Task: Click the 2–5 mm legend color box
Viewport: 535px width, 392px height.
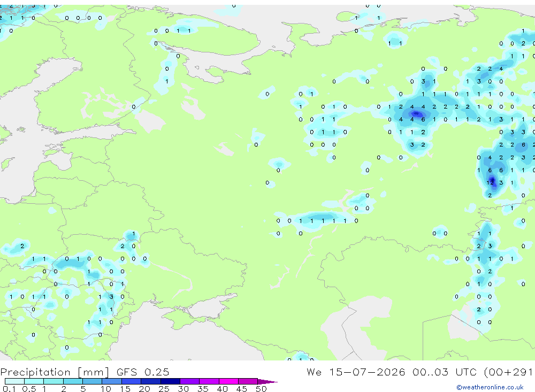Action: point(73,381)
